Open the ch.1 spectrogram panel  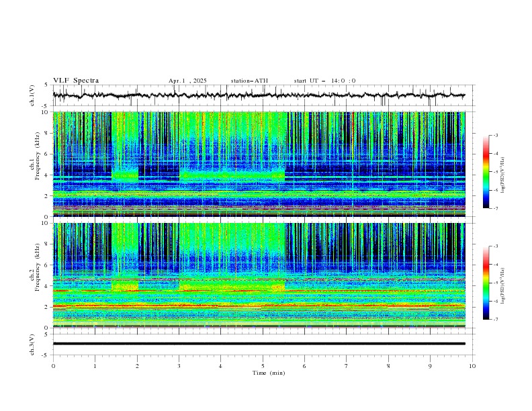pos(259,164)
